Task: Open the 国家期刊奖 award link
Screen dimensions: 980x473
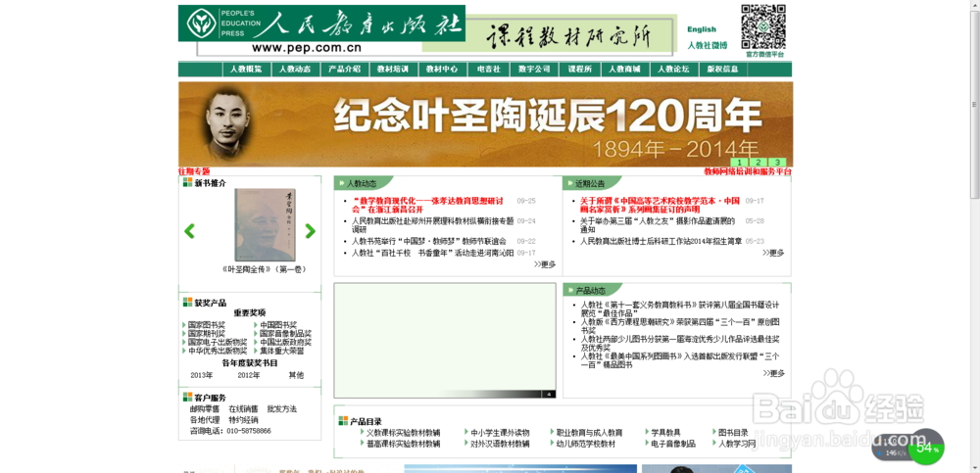Action: (207, 334)
